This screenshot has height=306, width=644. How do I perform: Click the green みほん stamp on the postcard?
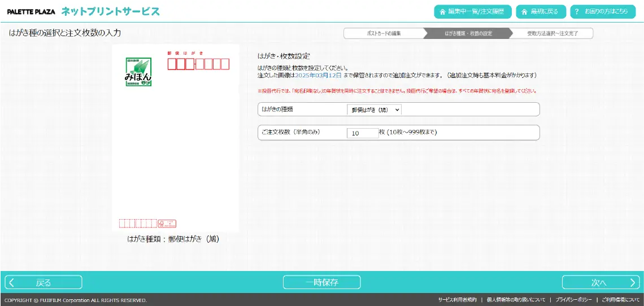coord(138,72)
